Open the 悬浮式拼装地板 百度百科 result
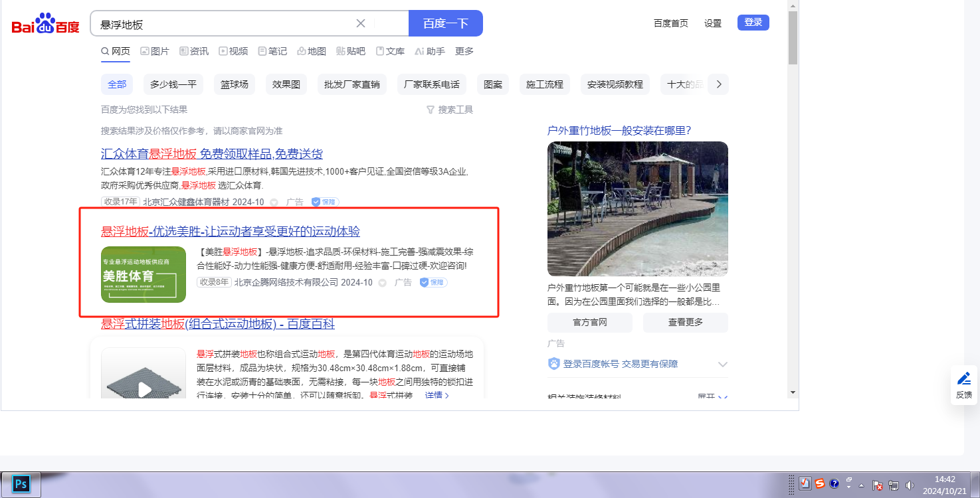The width and height of the screenshot is (980, 498). 218,323
